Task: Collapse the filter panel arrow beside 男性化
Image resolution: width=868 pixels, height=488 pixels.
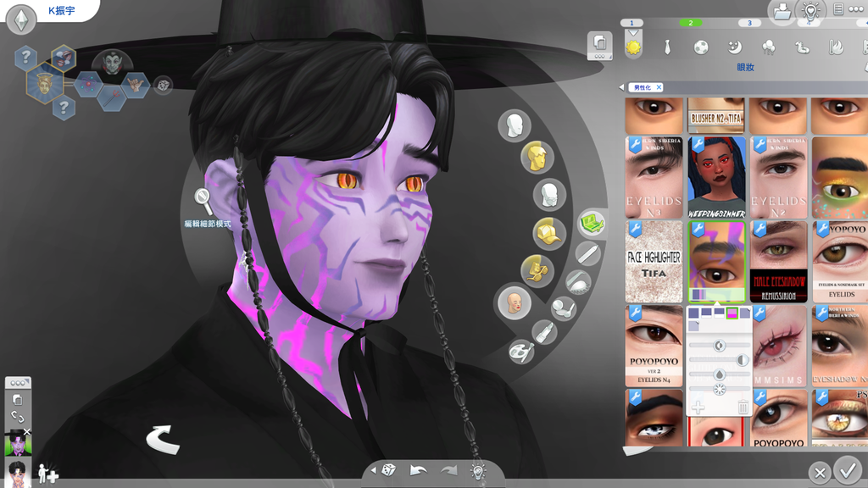Action: (x=621, y=87)
